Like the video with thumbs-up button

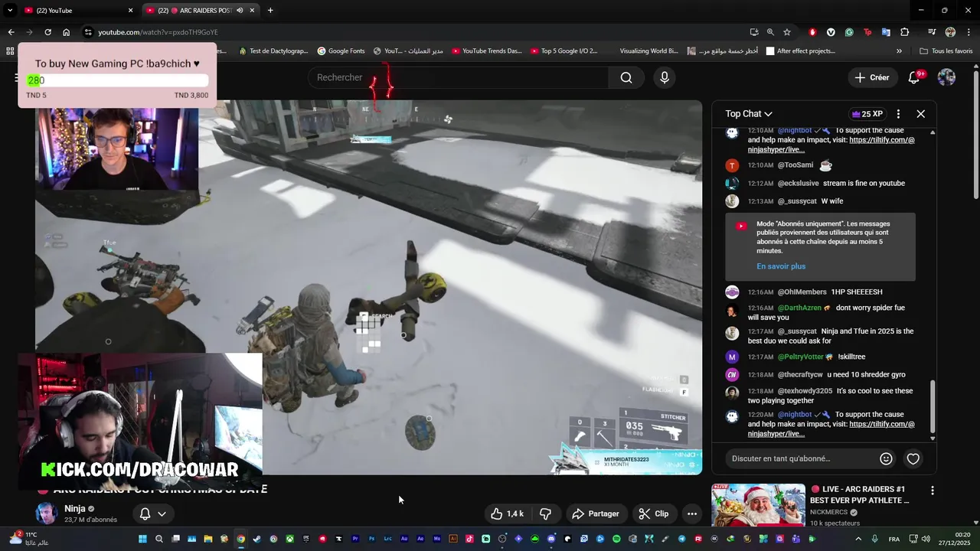click(x=507, y=514)
